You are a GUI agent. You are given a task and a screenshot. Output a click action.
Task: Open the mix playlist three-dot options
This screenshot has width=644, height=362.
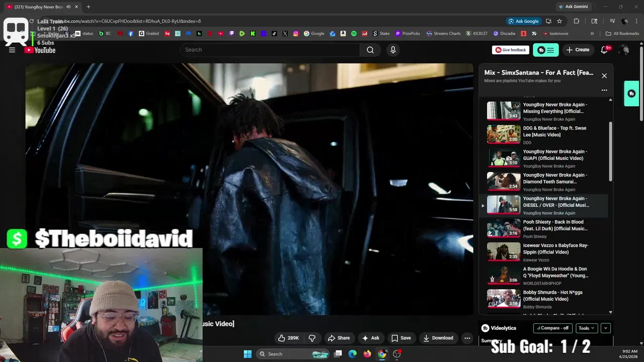(604, 90)
